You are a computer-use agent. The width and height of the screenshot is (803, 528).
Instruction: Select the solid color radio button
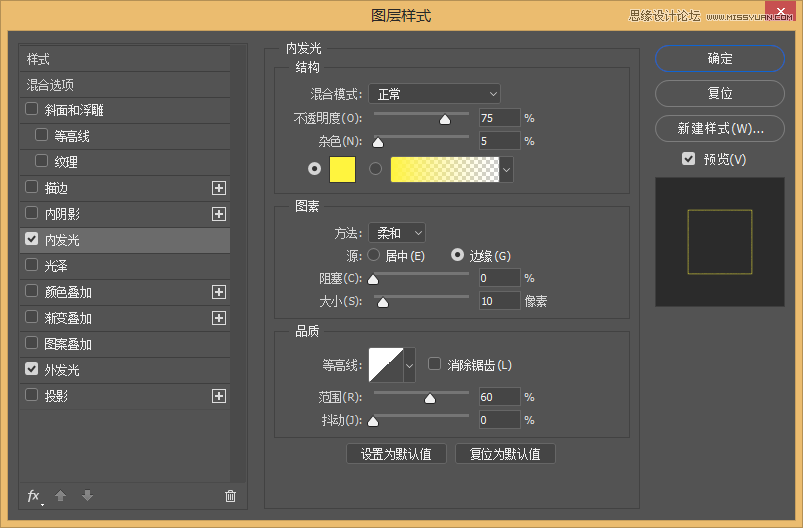(x=314, y=168)
